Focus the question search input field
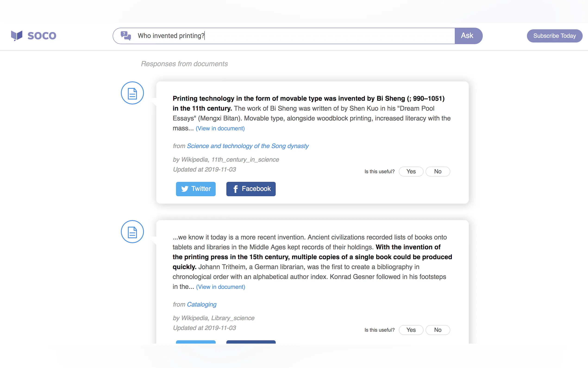Viewport: 588px width, 368px height. (292, 36)
